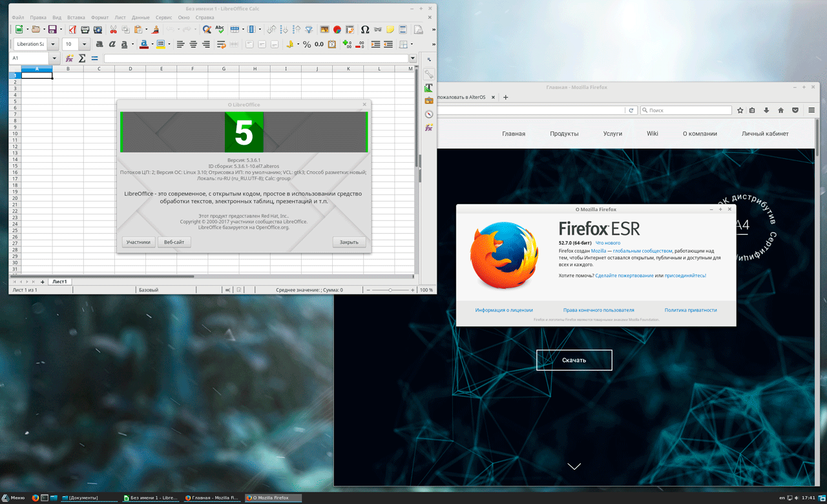
Task: Insert an image via the toolbar icon
Action: coord(324,29)
